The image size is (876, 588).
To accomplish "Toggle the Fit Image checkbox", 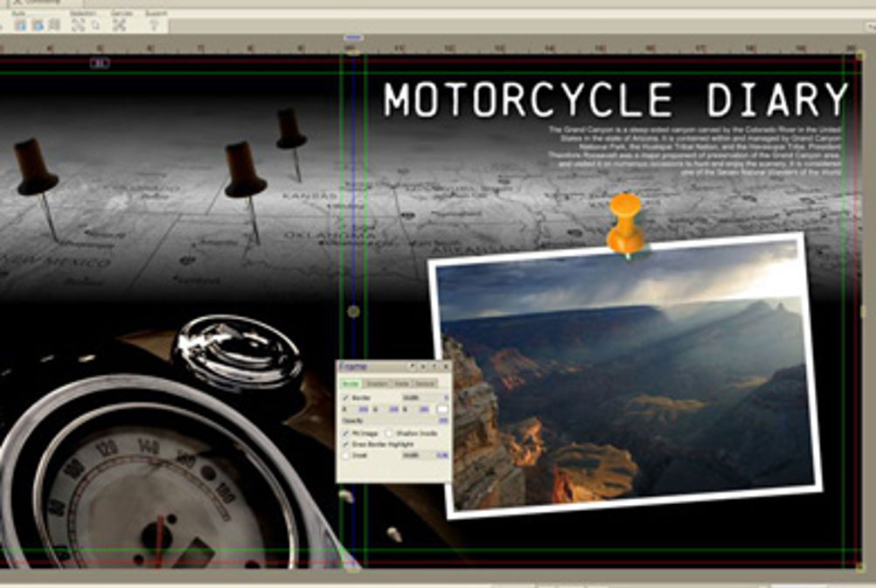I will click(x=345, y=433).
